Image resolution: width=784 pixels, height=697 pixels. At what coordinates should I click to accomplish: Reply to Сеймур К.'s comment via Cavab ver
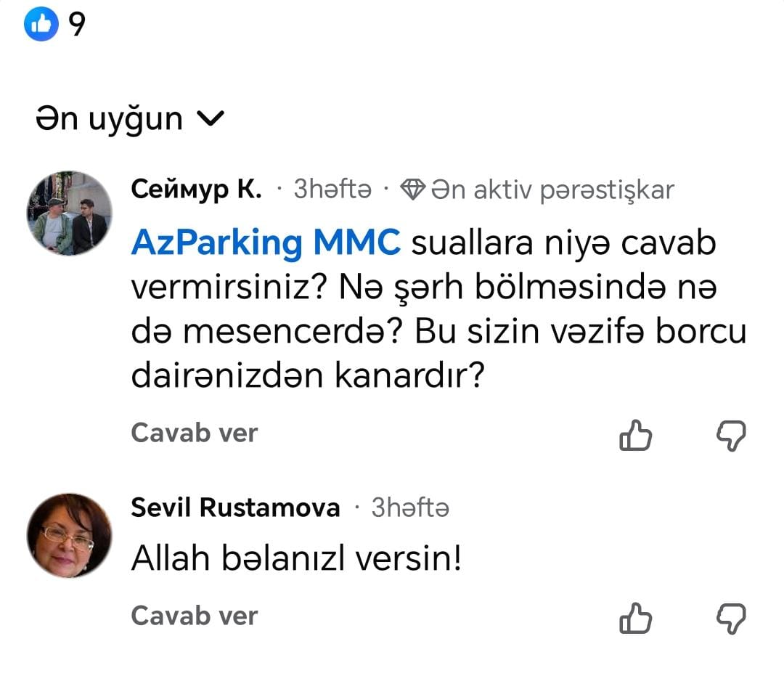click(194, 433)
